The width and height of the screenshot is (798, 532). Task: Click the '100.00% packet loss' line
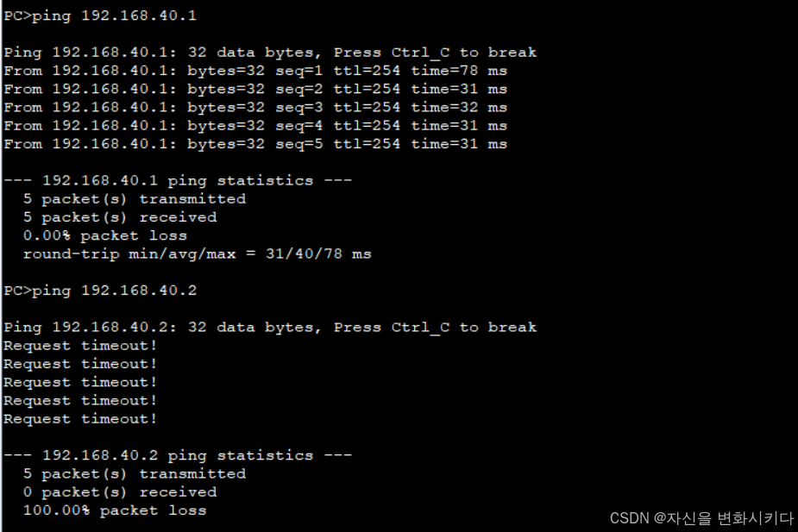click(x=115, y=510)
